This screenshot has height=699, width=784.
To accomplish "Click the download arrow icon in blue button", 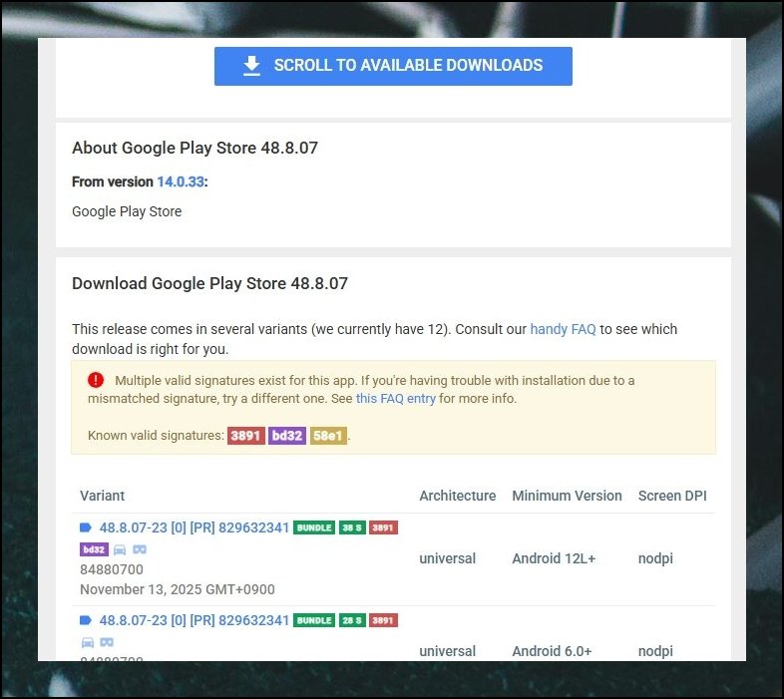I will [251, 66].
